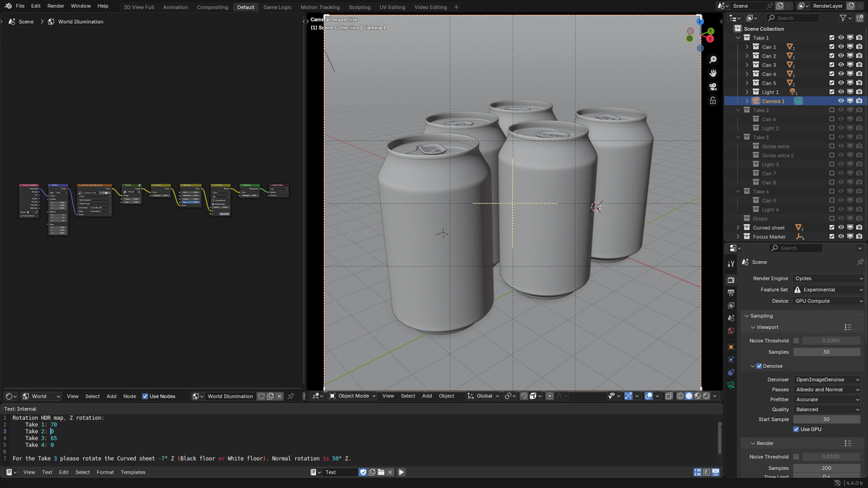868x488 pixels.
Task: Collapse the Take 1 collection
Action: 739,38
